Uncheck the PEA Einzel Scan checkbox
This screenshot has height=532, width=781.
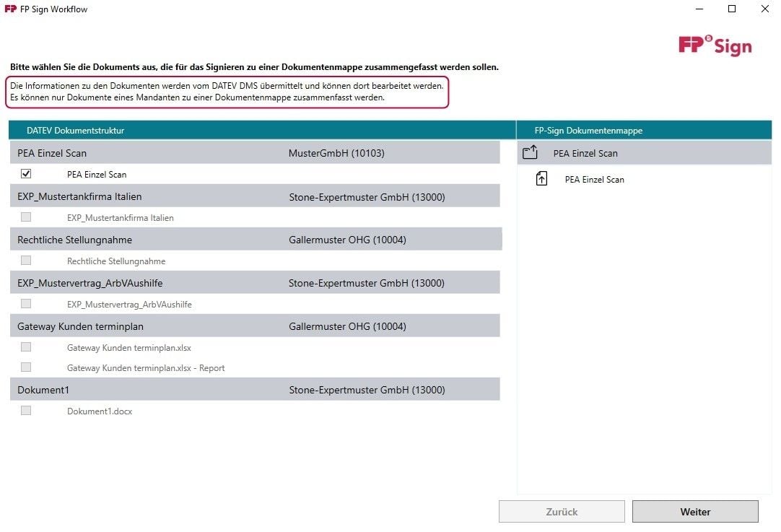tap(26, 173)
